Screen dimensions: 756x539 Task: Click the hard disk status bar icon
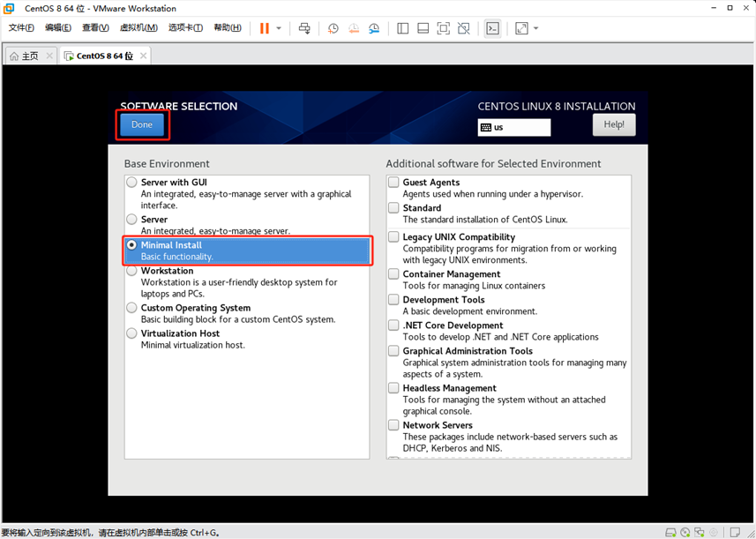pos(670,532)
